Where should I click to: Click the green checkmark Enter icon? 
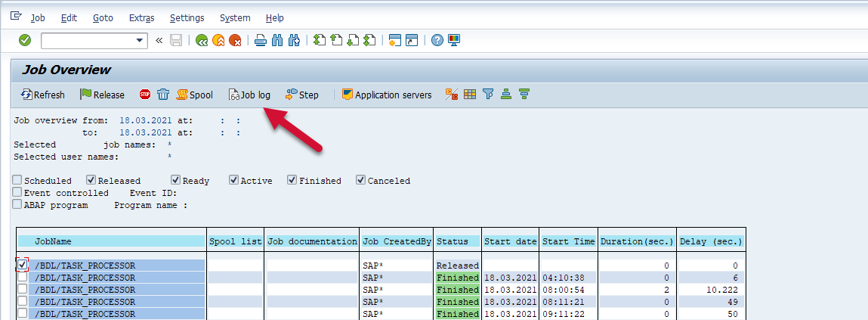(x=25, y=40)
